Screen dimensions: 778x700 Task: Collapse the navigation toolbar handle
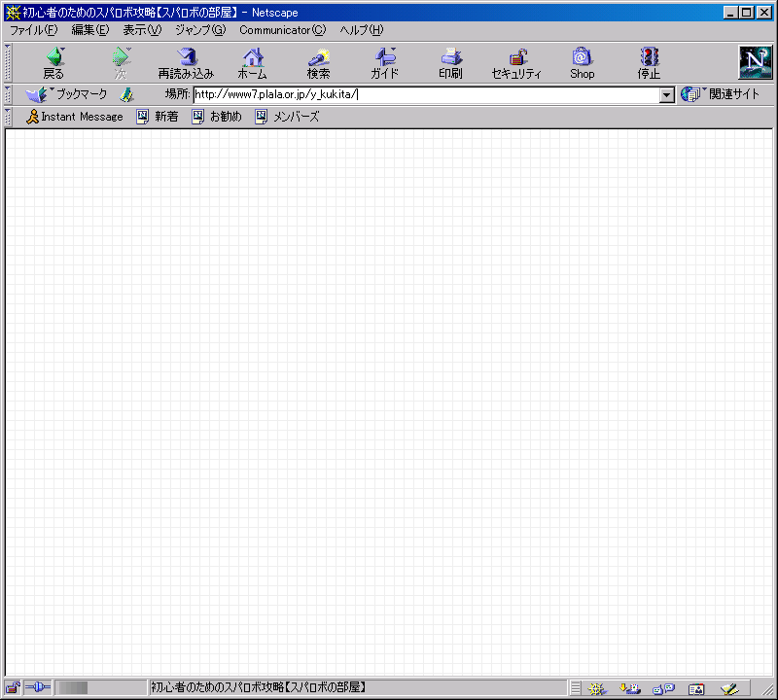click(8, 62)
